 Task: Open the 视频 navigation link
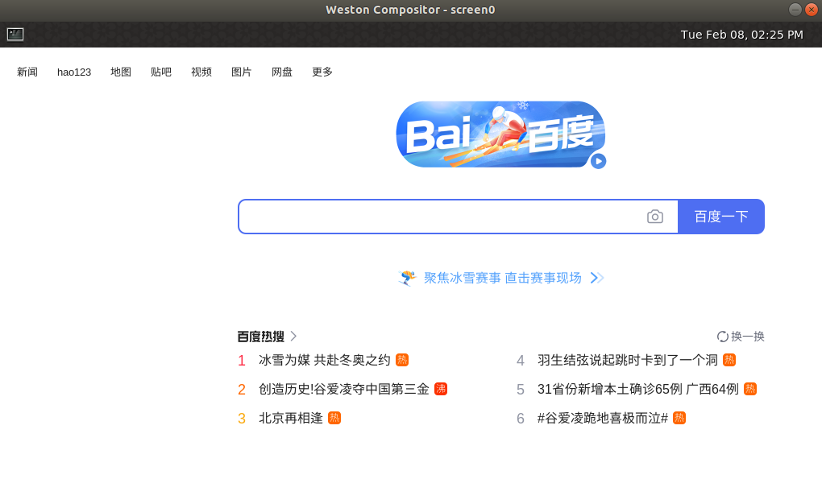(x=201, y=72)
